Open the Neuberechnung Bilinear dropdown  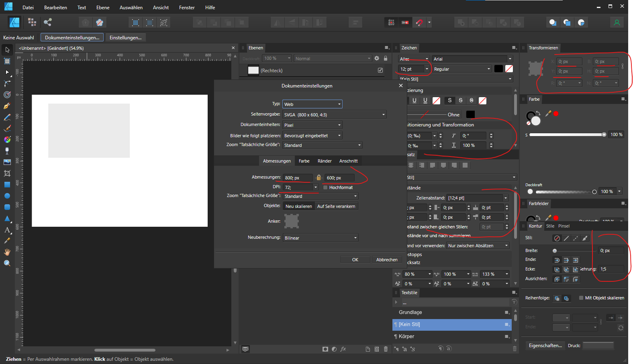coord(321,238)
